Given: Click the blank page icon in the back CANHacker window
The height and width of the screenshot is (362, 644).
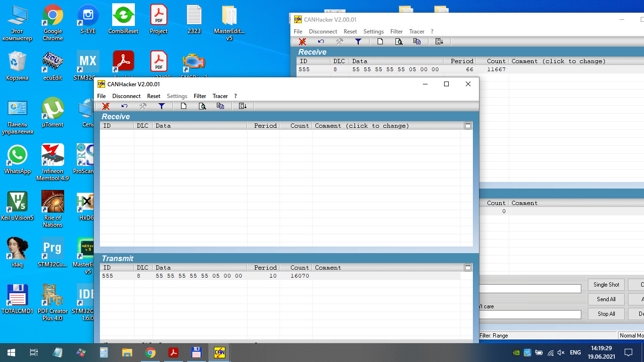Looking at the screenshot, I should click(380, 41).
